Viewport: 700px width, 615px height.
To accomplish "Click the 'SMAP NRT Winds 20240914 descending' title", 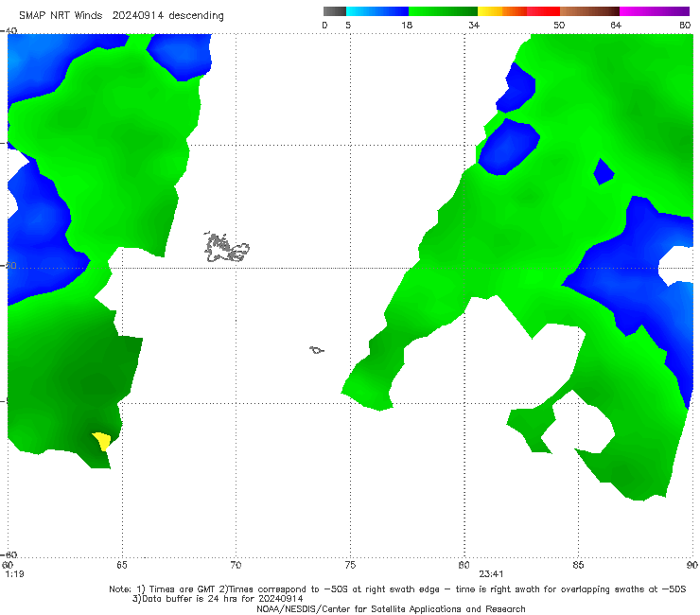I will point(121,16).
